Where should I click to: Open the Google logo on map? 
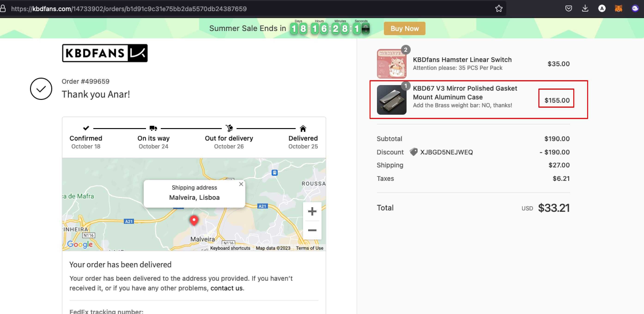(x=80, y=244)
